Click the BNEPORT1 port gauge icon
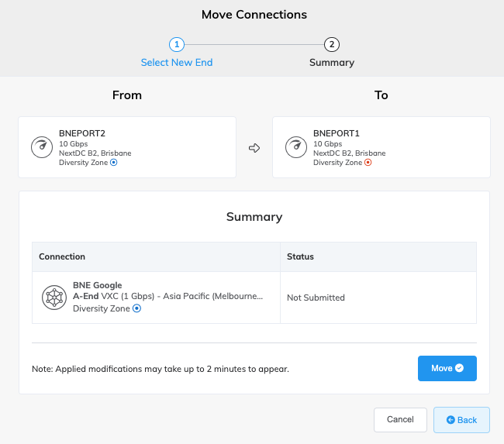 coord(296,147)
